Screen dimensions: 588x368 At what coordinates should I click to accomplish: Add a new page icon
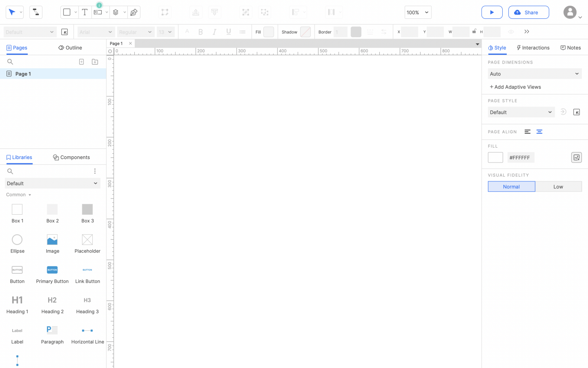coord(82,62)
